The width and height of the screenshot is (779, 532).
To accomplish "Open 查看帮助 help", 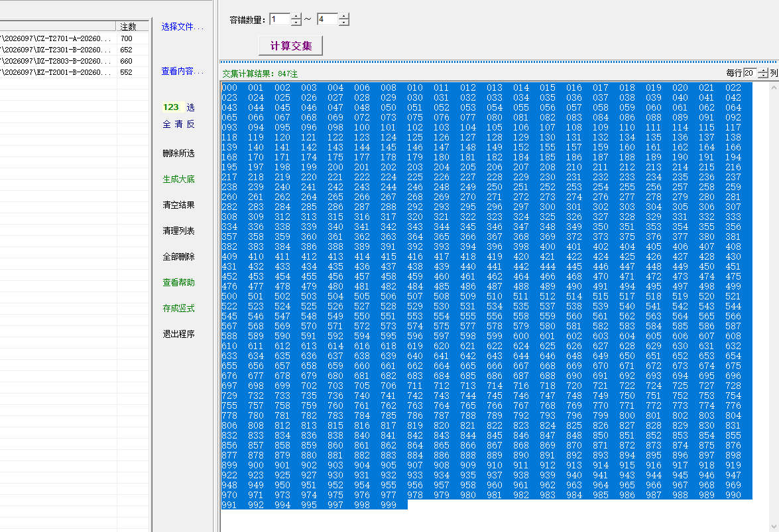I will [178, 282].
